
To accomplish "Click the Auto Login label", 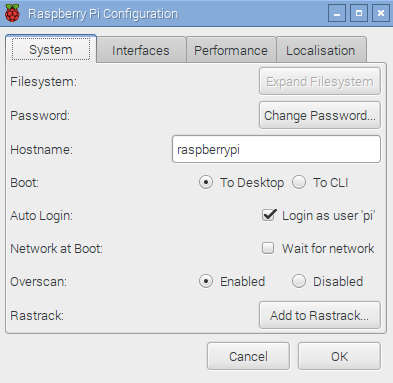I will [41, 216].
